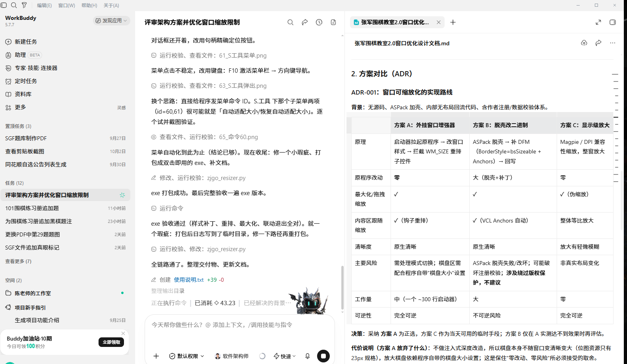Collapse the 空间 (2) section
Image resolution: width=627 pixels, height=364 pixels.
(14, 281)
